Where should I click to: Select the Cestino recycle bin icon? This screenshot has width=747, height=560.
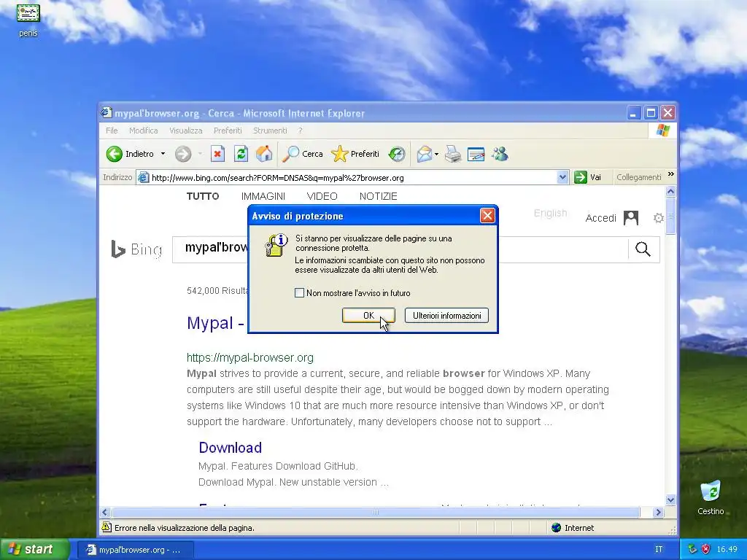(x=711, y=497)
